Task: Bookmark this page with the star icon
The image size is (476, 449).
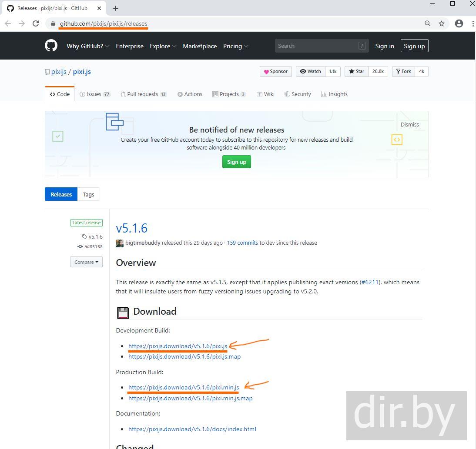Action: 442,23
